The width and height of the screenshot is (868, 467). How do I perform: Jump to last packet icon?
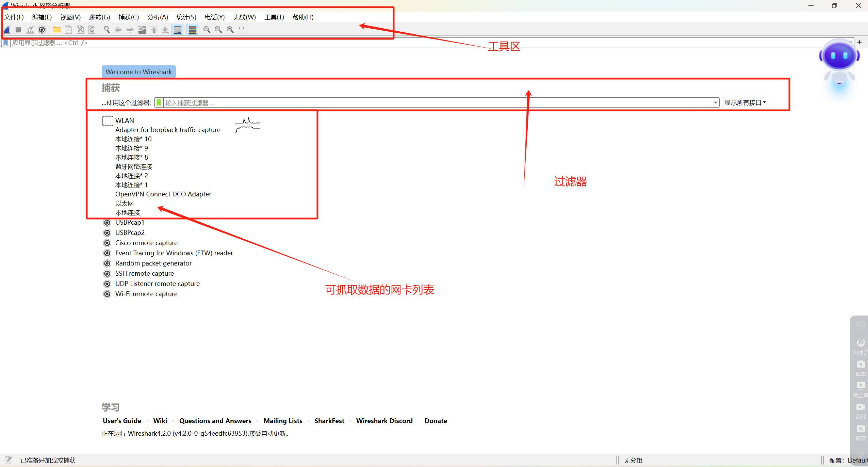pos(165,30)
